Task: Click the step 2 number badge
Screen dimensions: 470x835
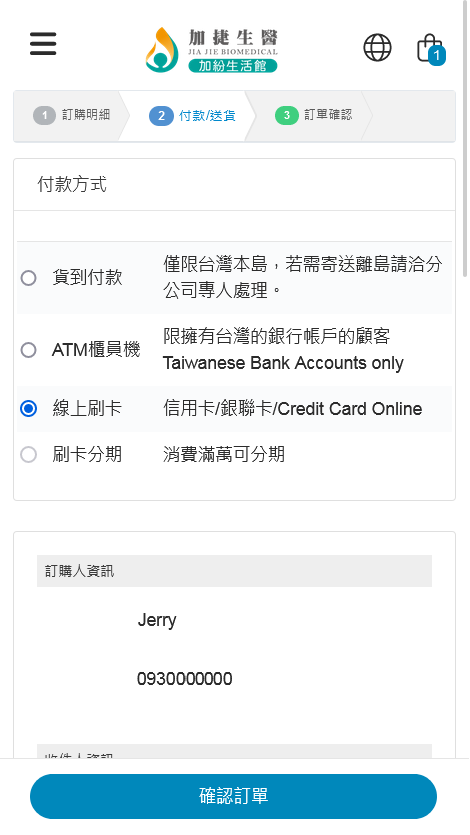Action: (161, 116)
